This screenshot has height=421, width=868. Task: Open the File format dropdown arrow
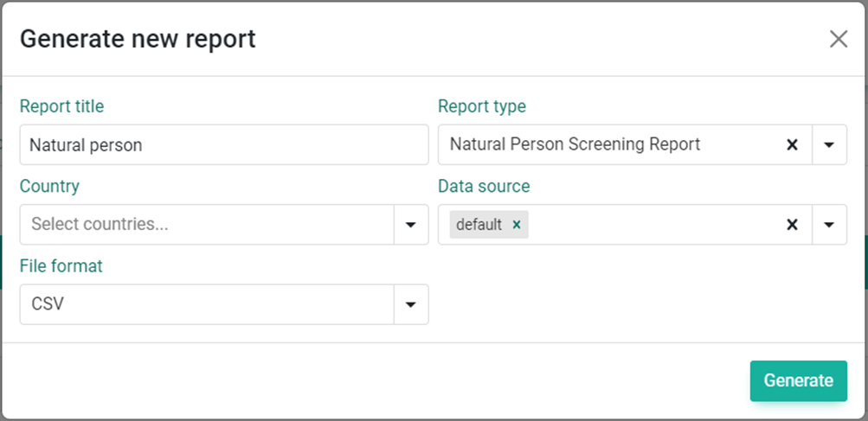411,304
